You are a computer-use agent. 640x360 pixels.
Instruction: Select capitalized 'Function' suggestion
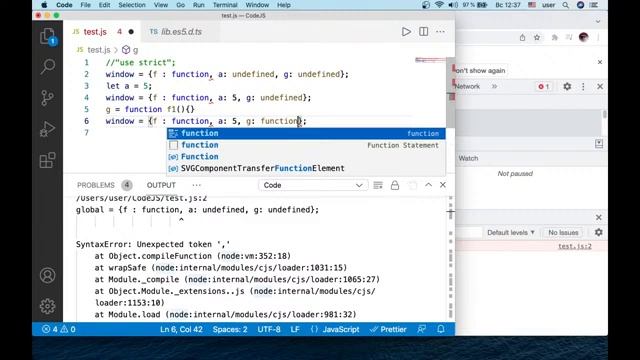point(306,157)
